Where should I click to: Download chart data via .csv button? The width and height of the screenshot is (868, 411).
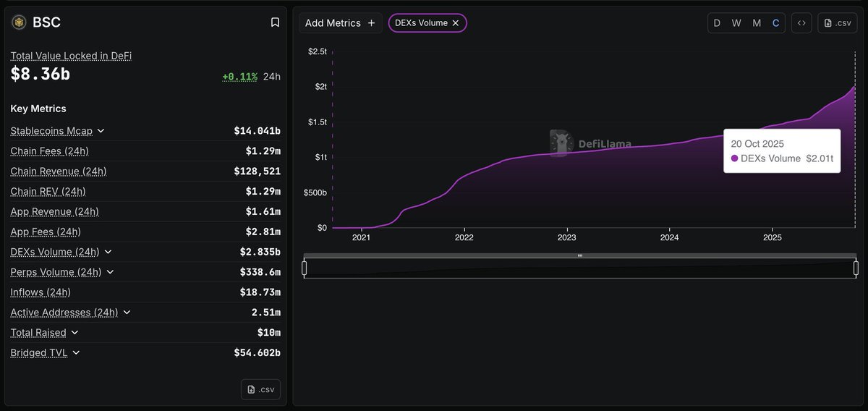point(837,23)
